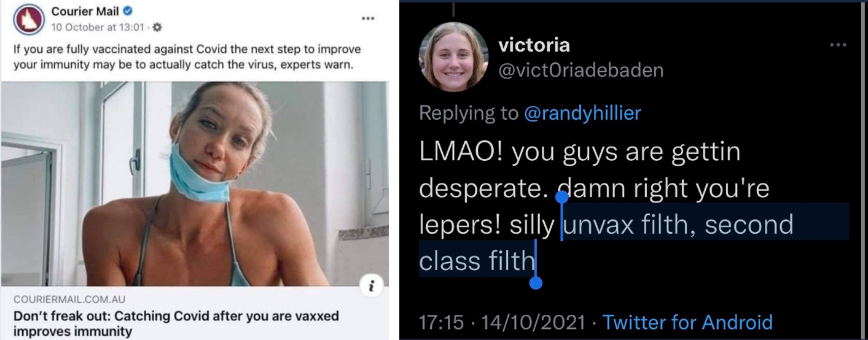Click the @vict0riadebaden handle
Screen dimensions: 868x340
click(x=581, y=71)
